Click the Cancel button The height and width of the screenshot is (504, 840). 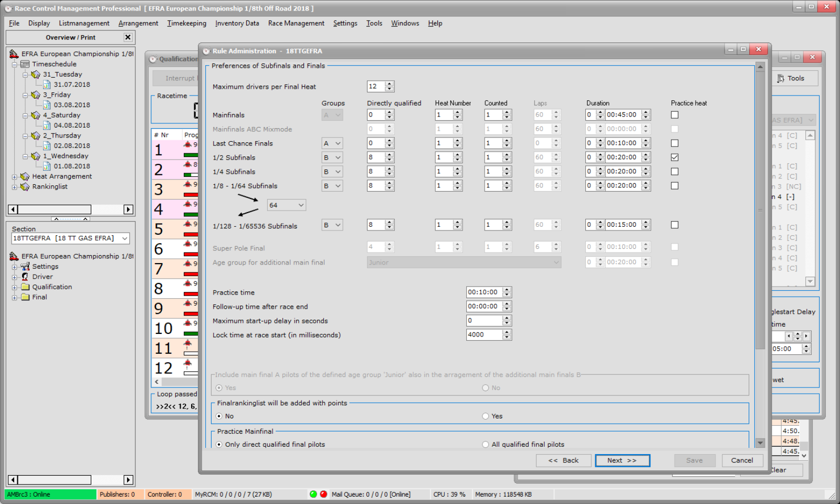pos(742,460)
